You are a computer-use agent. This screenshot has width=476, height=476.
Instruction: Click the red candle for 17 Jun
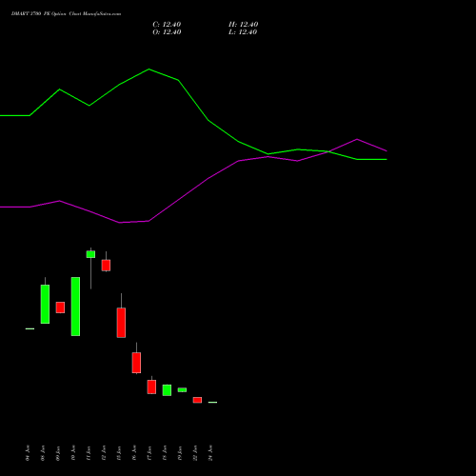click(x=151, y=387)
